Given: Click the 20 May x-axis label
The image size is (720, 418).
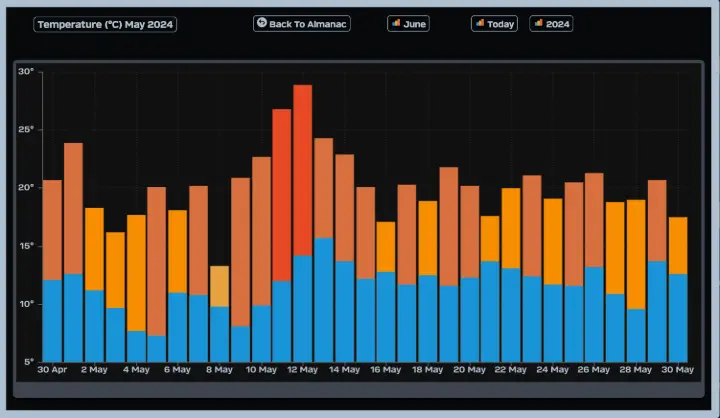Looking at the screenshot, I should click(470, 370).
